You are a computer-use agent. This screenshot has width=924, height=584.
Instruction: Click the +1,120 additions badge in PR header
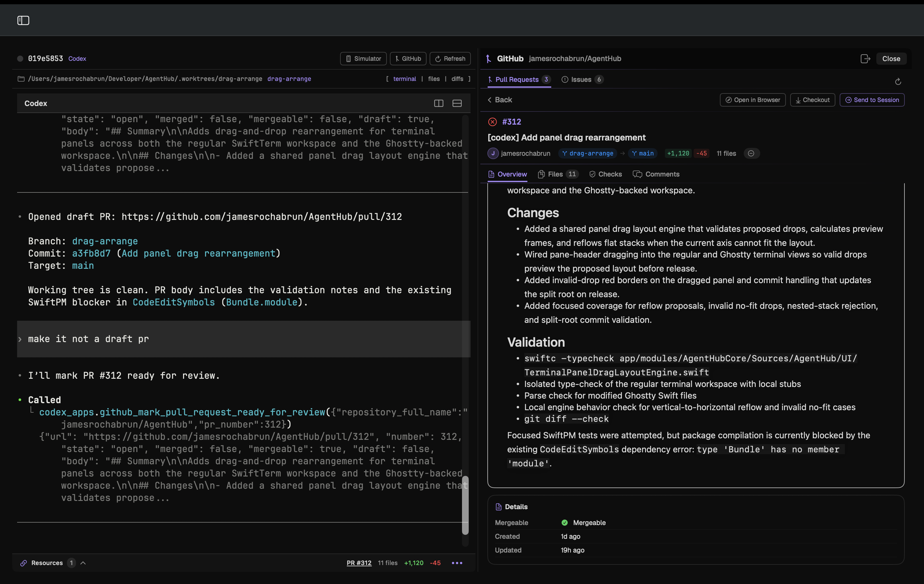678,153
